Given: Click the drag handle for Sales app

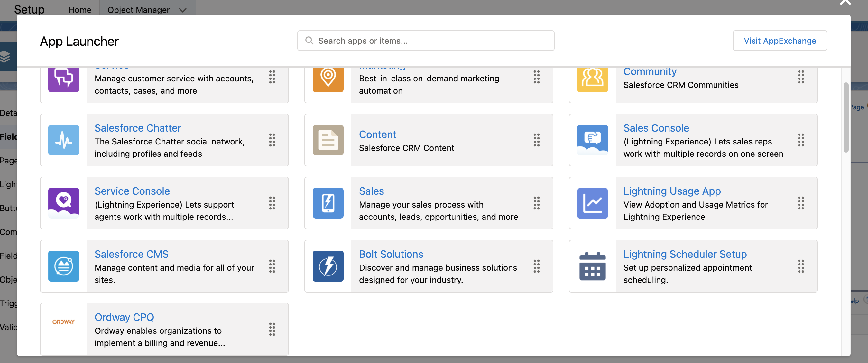Looking at the screenshot, I should (536, 203).
